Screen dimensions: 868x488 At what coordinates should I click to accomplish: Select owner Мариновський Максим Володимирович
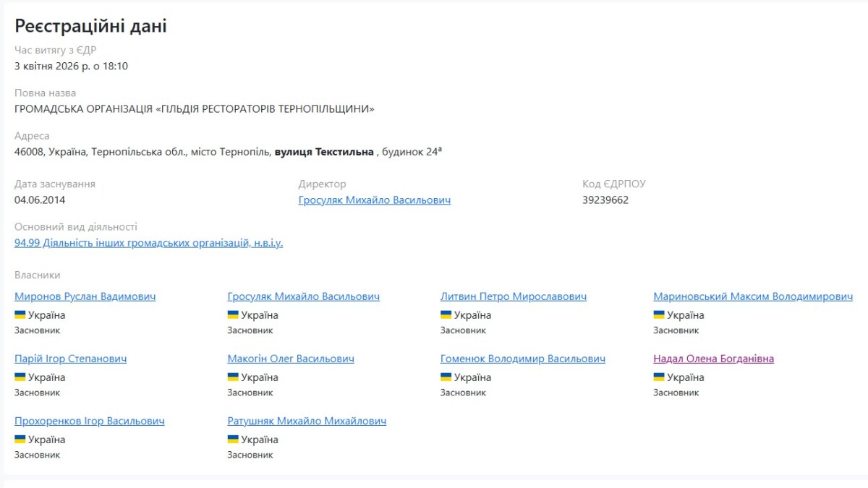tap(752, 296)
